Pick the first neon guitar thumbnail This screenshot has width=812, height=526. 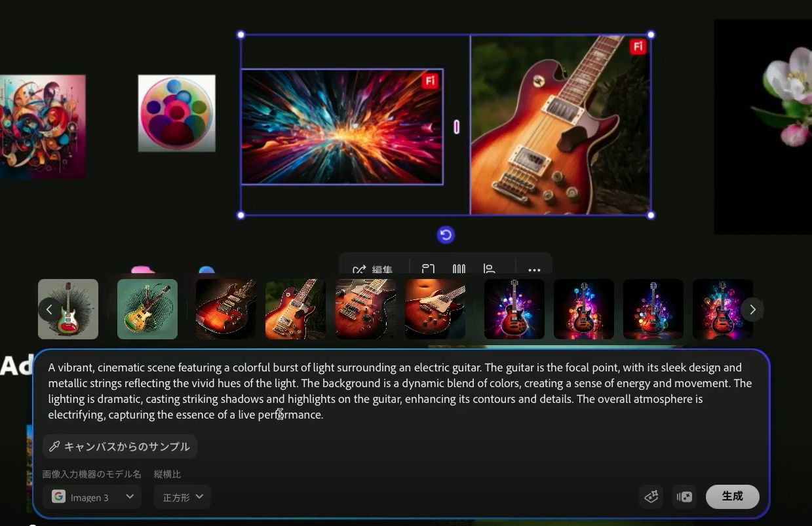(514, 309)
